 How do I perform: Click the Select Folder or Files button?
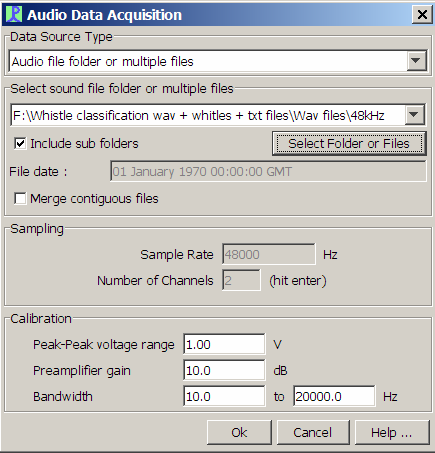point(349,143)
